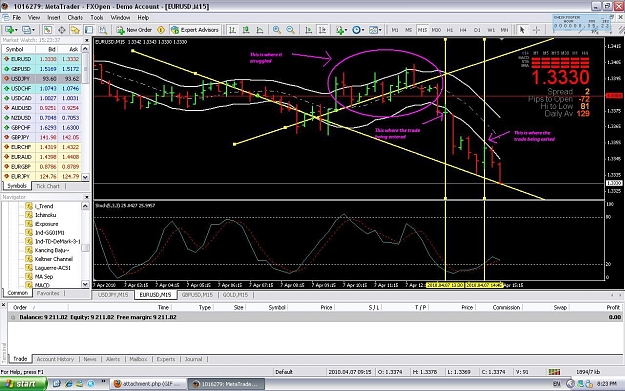Open the Account History terminal tab
Screen dimensions: 625x391
pyautogui.click(x=55, y=359)
